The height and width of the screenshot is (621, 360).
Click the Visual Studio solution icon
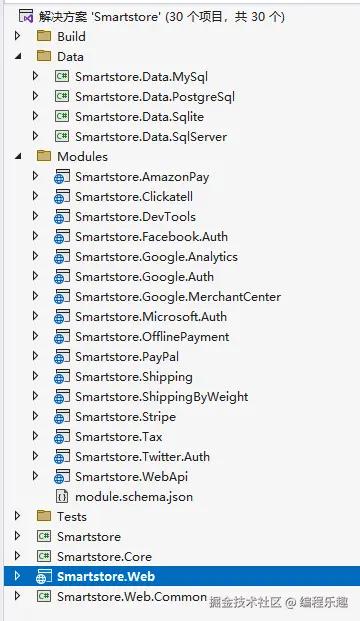(x=26, y=17)
